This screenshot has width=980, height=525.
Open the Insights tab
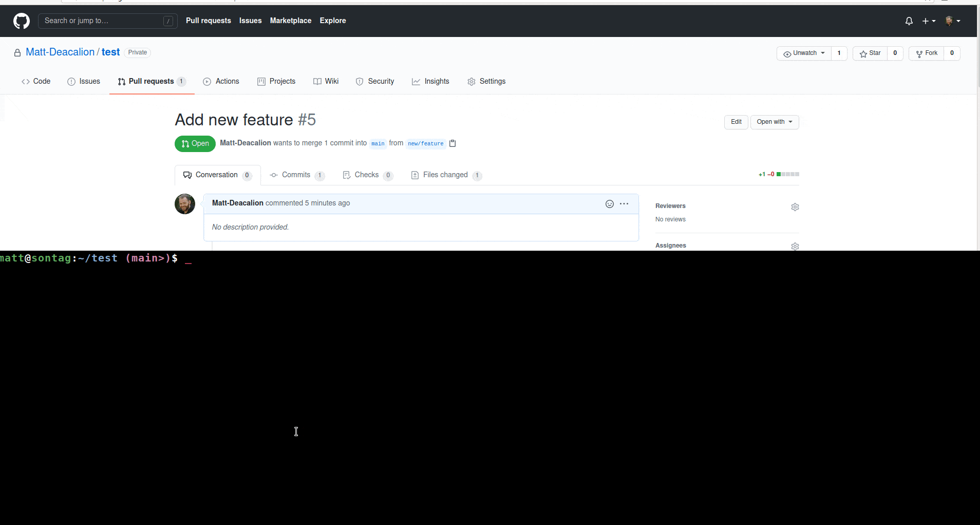(430, 81)
